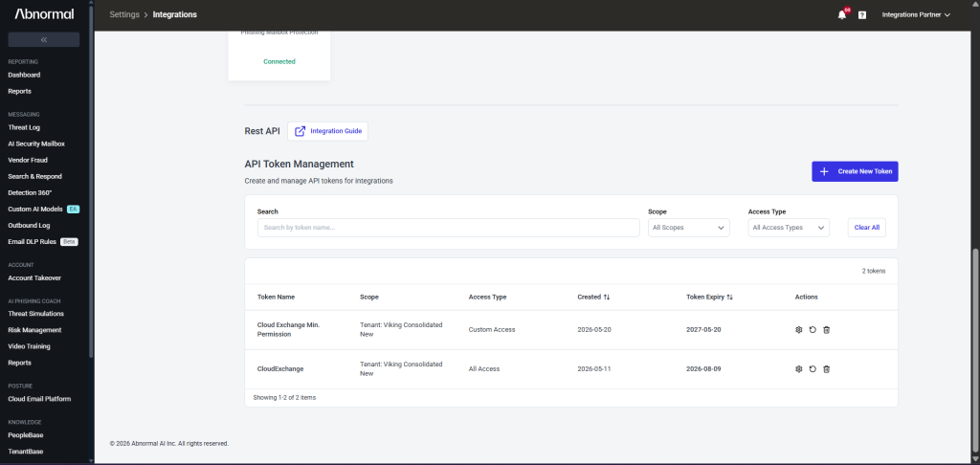Select the CloudExchange token name
980x465 pixels.
tap(280, 368)
